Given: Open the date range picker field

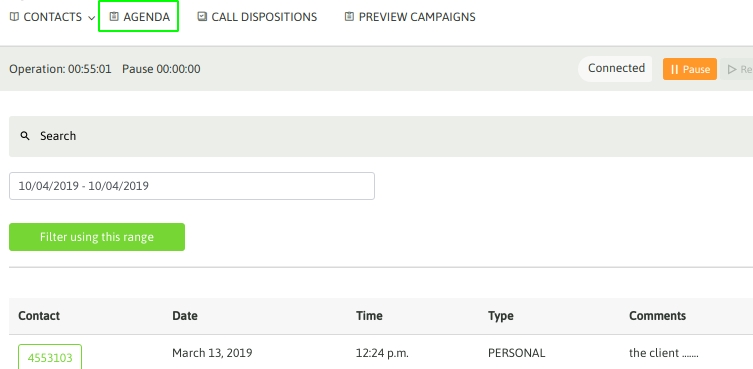Looking at the screenshot, I should point(192,186).
